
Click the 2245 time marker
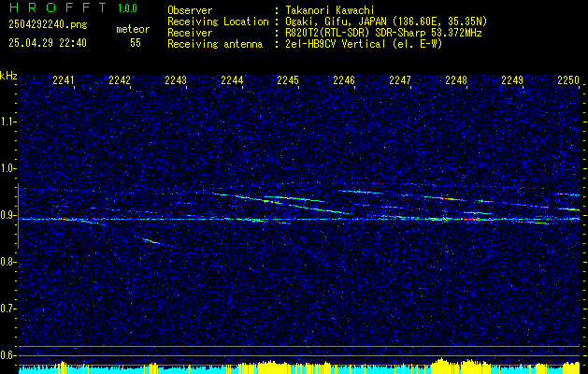(288, 79)
